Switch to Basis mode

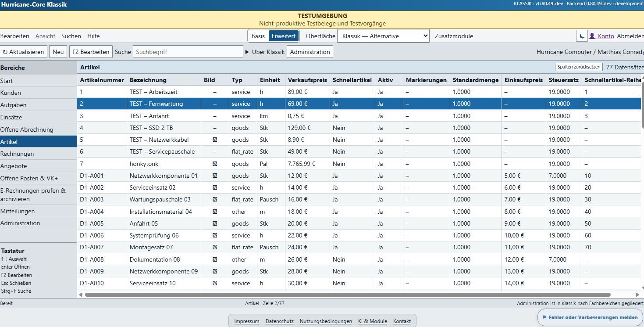258,36
